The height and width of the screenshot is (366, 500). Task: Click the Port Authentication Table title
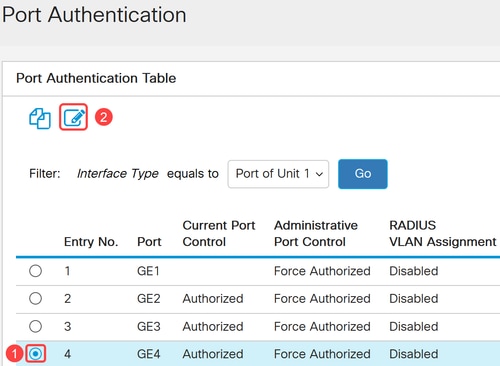96,78
